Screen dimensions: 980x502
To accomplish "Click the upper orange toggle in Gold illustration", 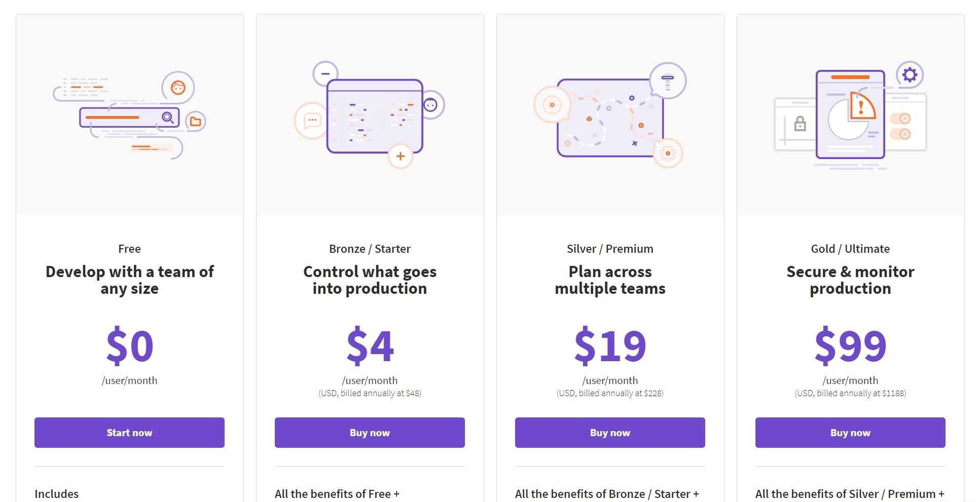I will pyautogui.click(x=900, y=119).
